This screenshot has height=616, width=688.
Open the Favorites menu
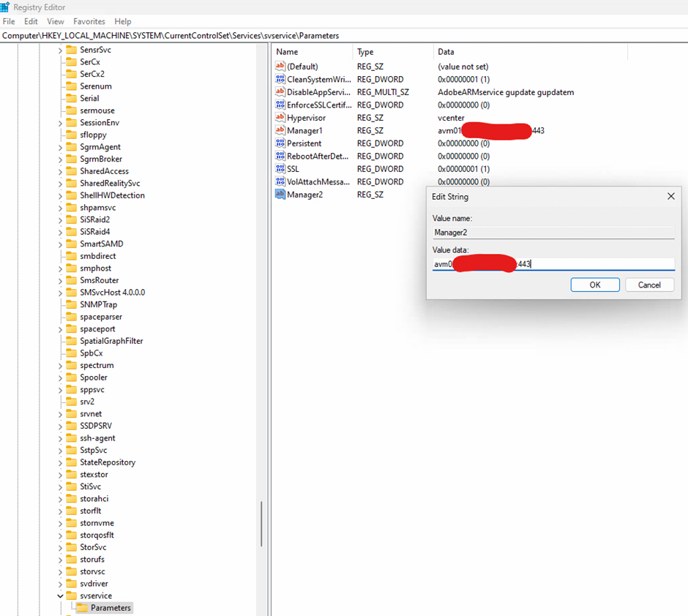coord(89,22)
